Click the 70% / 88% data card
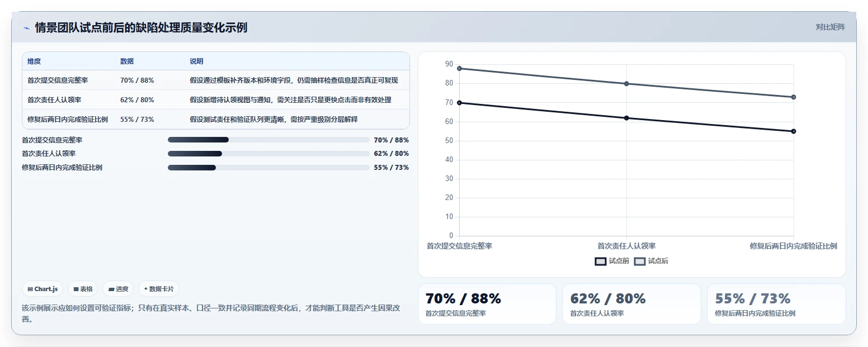Screen dimensions: 868x347 (487, 304)
